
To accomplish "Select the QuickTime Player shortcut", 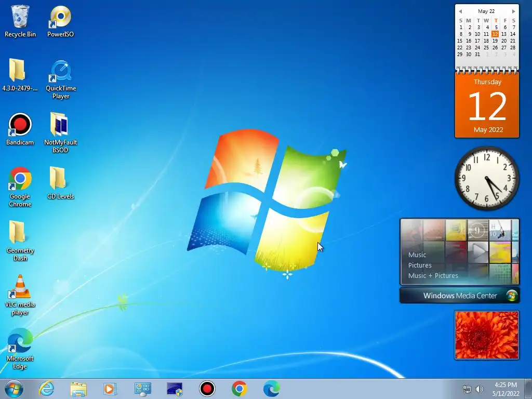I will point(61,79).
